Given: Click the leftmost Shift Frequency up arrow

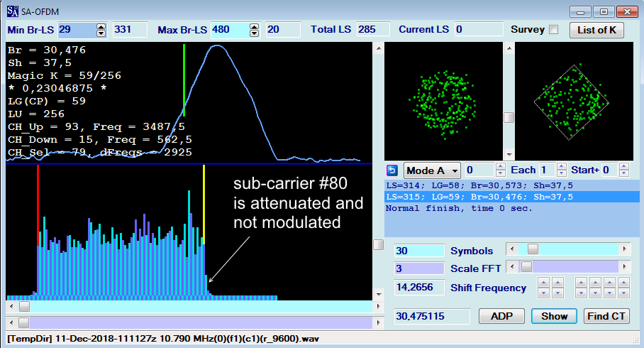Looking at the screenshot, I should 543,283.
